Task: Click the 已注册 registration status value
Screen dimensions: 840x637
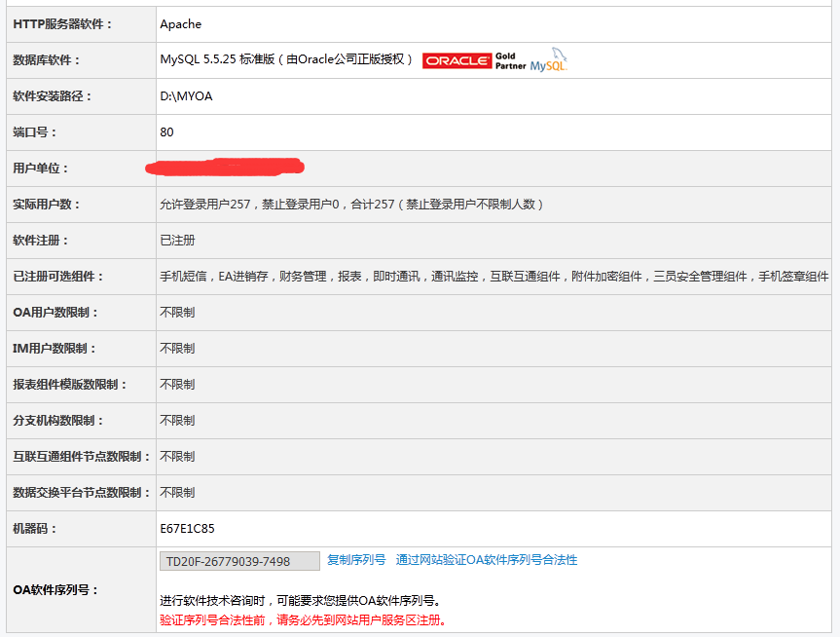Action: click(177, 241)
